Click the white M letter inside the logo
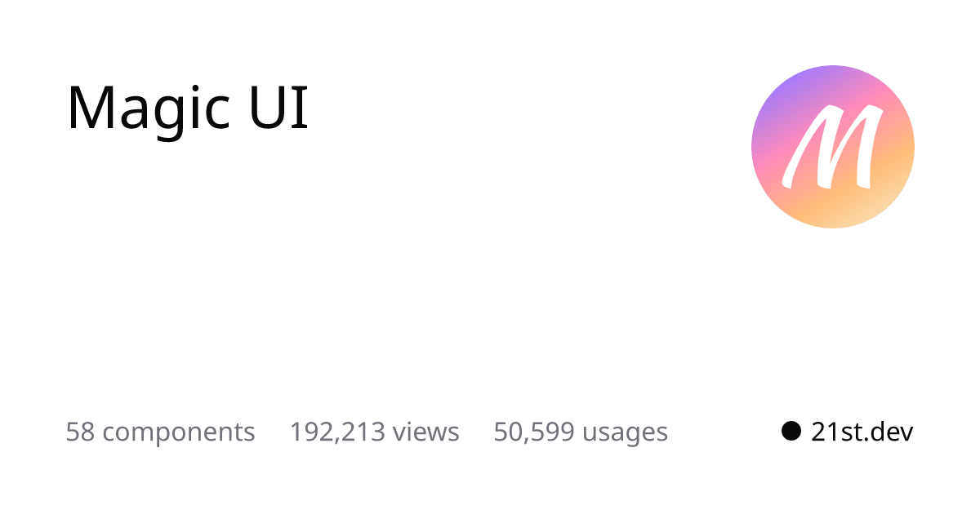Image resolution: width=980 pixels, height=514 pixels. [x=831, y=147]
